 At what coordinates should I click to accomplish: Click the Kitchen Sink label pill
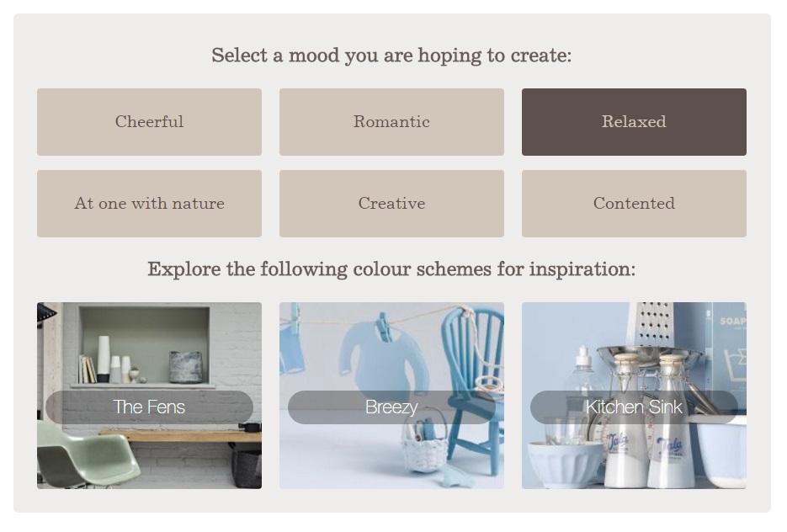tap(634, 407)
